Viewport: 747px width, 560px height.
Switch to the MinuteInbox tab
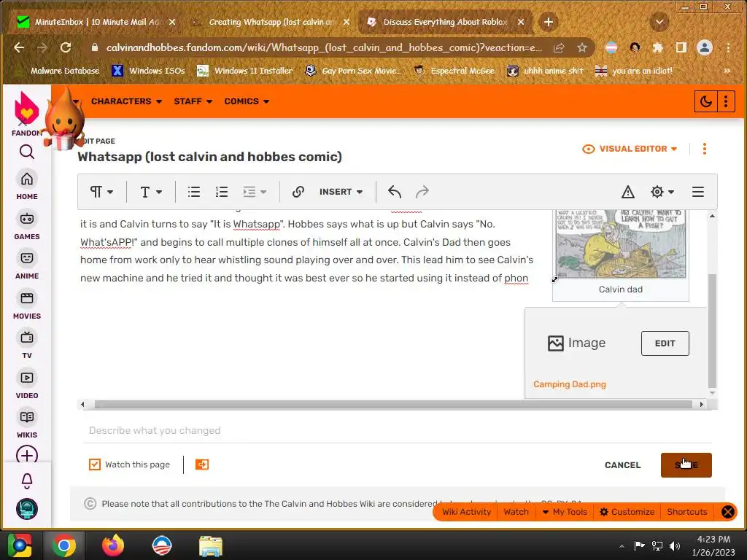[96, 22]
